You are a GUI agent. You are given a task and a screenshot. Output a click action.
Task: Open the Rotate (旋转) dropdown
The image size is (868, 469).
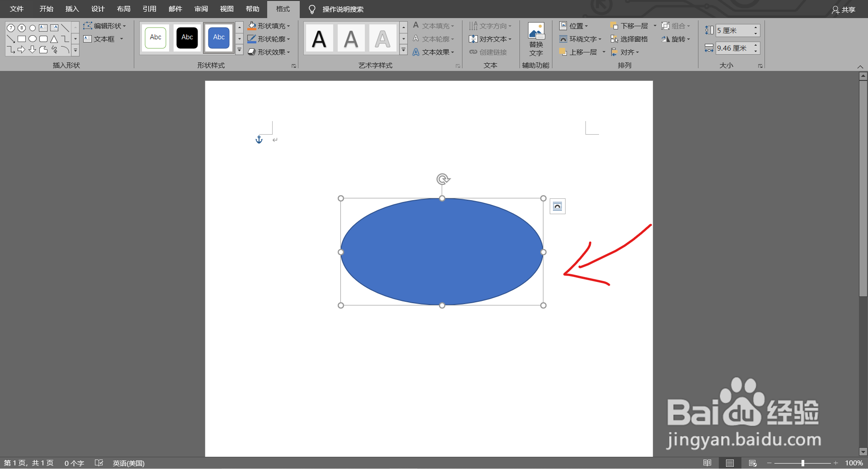coord(676,39)
